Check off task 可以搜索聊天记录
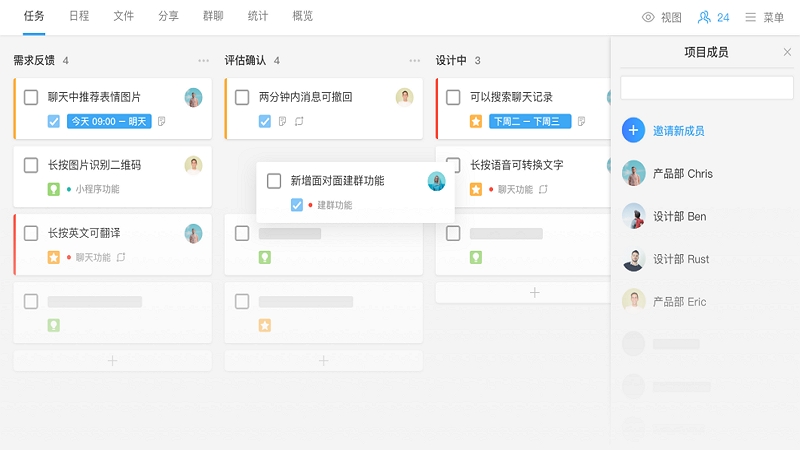This screenshot has width=800, height=450. (453, 97)
